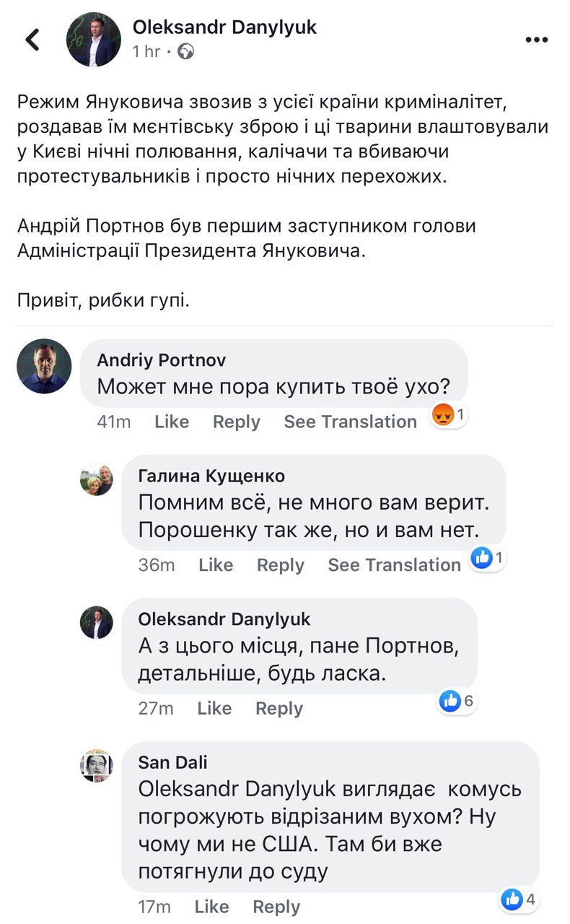Like Галина Кущенко's comment

click(x=216, y=565)
